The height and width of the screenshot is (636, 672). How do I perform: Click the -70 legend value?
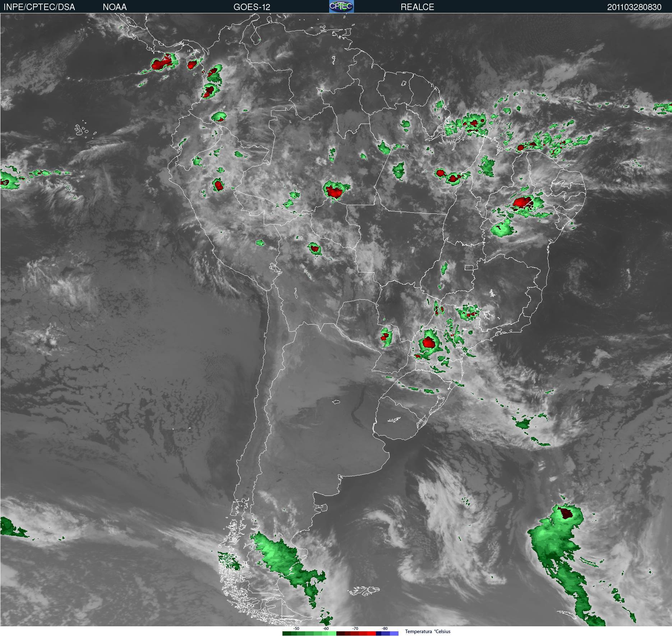tap(355, 628)
